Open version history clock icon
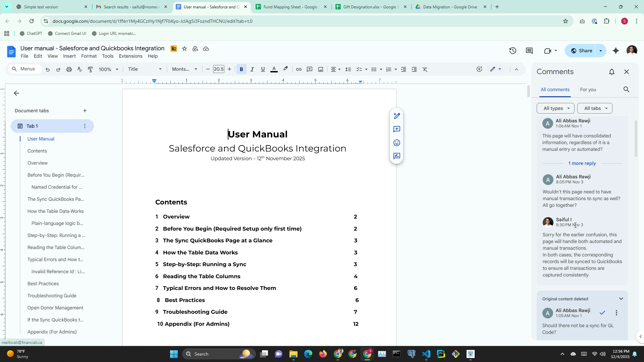 [x=513, y=51]
